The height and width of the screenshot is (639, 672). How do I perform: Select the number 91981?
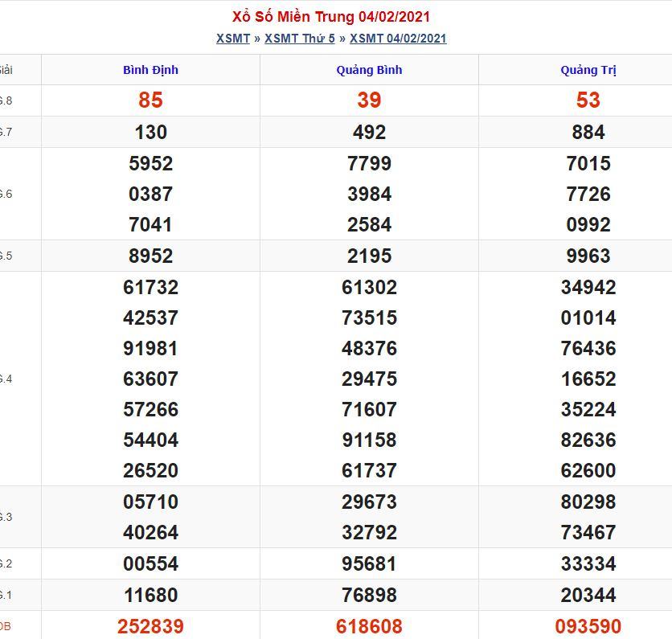150,348
